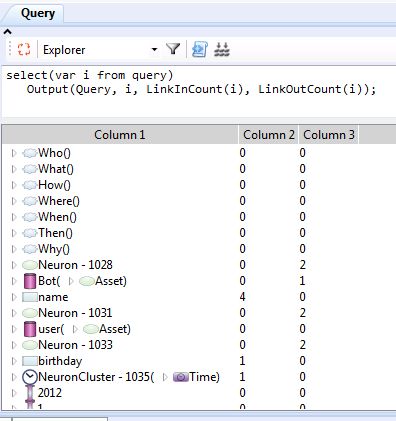Expand the How() row

click(14, 185)
